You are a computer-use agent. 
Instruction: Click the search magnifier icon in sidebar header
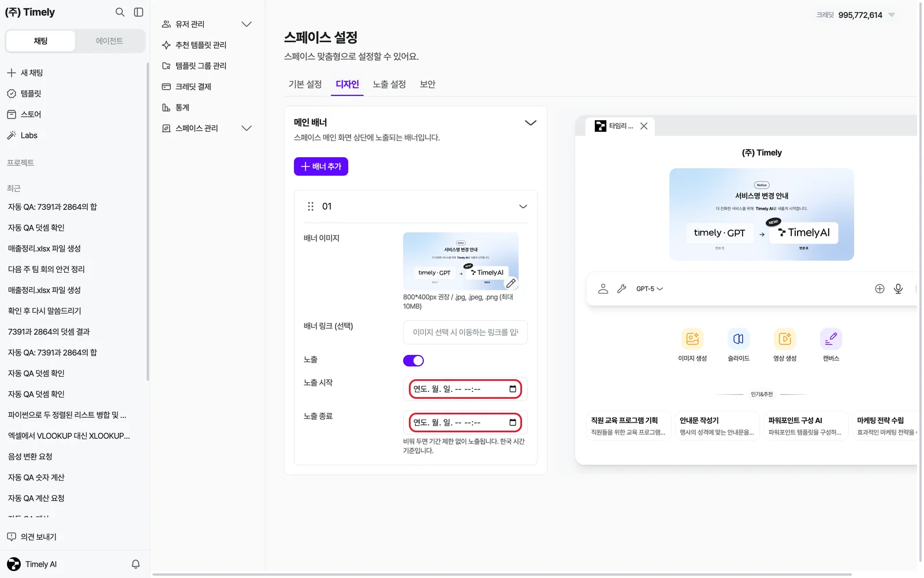(x=120, y=12)
